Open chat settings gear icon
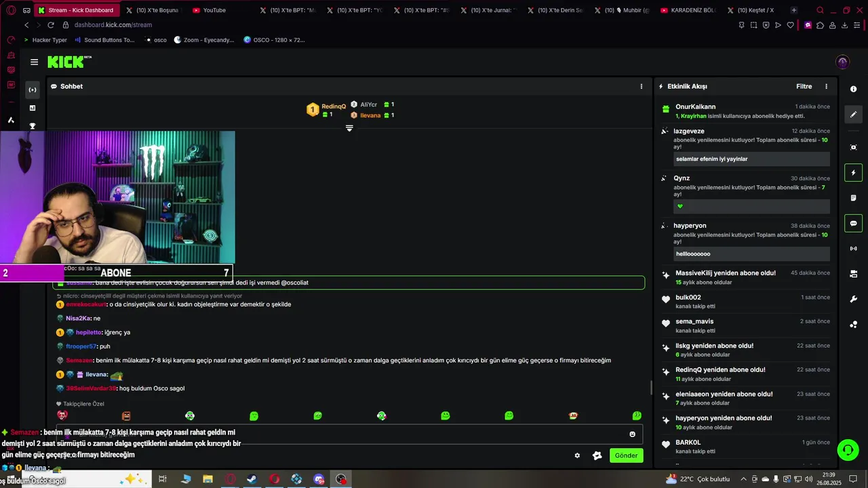This screenshot has width=868, height=488. point(577,455)
